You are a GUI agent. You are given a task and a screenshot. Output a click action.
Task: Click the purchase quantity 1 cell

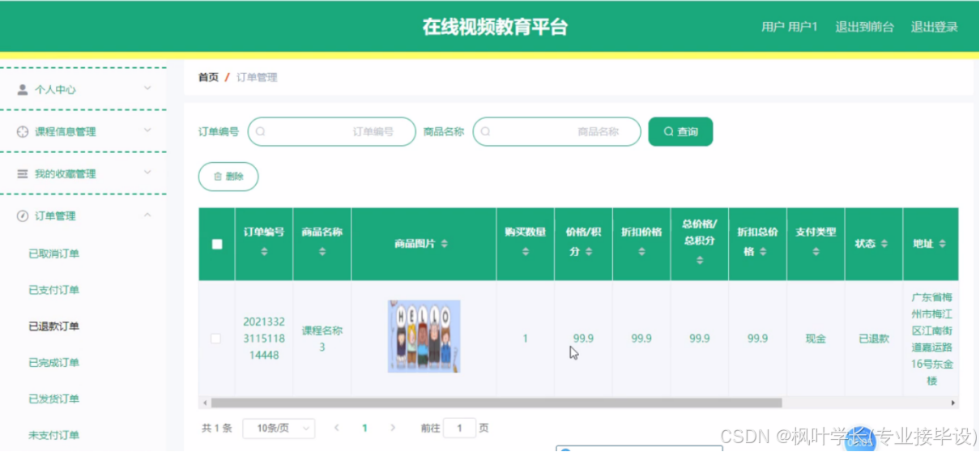click(525, 339)
